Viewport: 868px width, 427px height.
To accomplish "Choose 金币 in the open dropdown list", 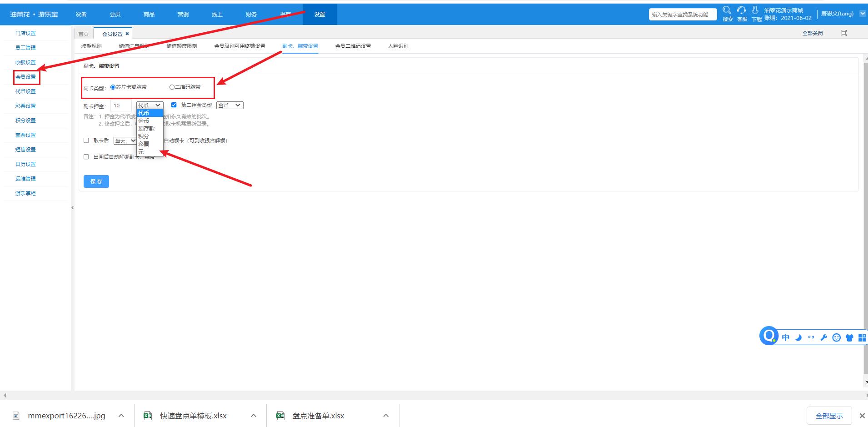I will (x=150, y=121).
